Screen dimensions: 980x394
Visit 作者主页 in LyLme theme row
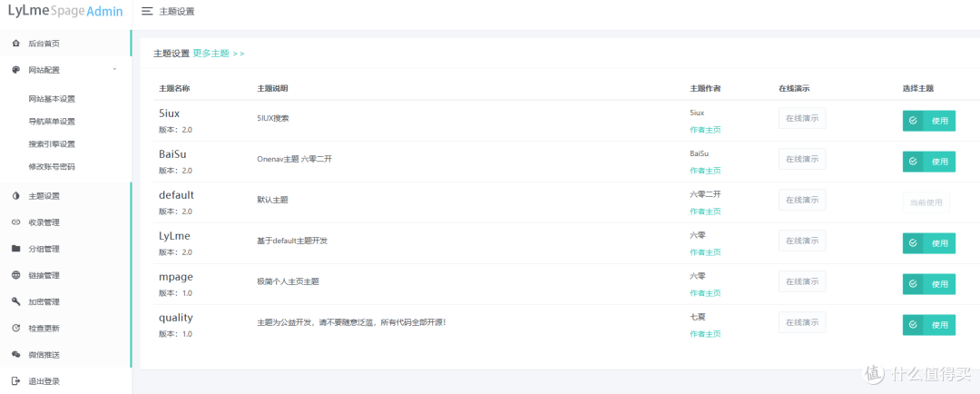tap(705, 252)
